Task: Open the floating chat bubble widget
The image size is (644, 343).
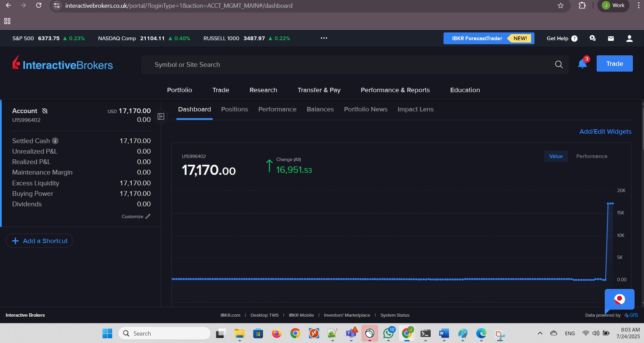Action: (x=619, y=299)
